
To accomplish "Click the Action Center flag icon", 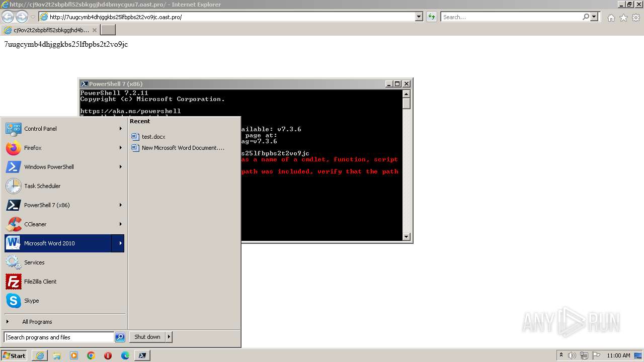I will (596, 355).
